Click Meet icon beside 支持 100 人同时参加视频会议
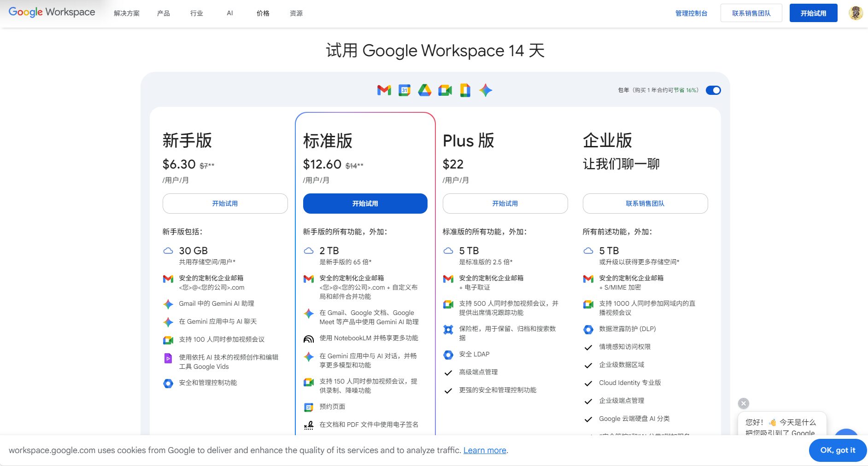This screenshot has height=466, width=868. pyautogui.click(x=168, y=340)
